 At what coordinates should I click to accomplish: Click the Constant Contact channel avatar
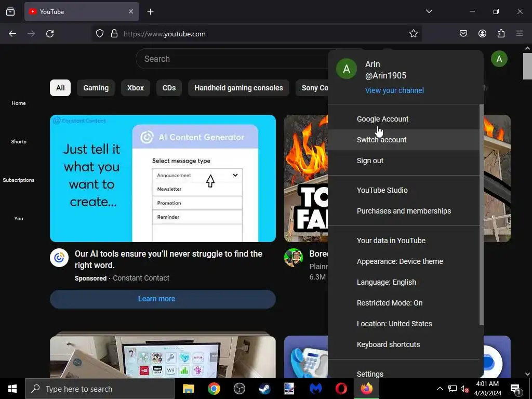click(x=59, y=258)
